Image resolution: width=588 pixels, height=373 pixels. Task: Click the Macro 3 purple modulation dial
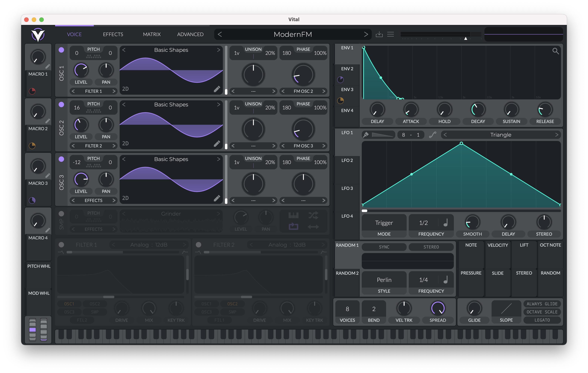(x=32, y=200)
